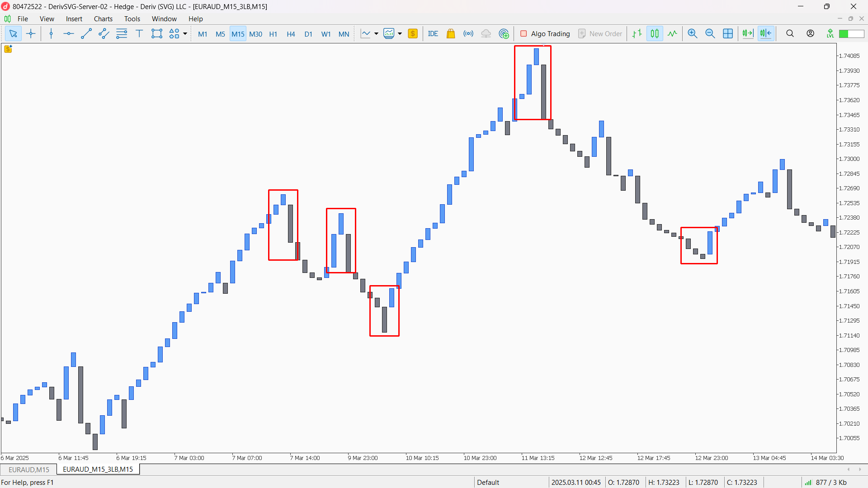Set timeframe to H4
868x488 pixels.
tap(291, 34)
